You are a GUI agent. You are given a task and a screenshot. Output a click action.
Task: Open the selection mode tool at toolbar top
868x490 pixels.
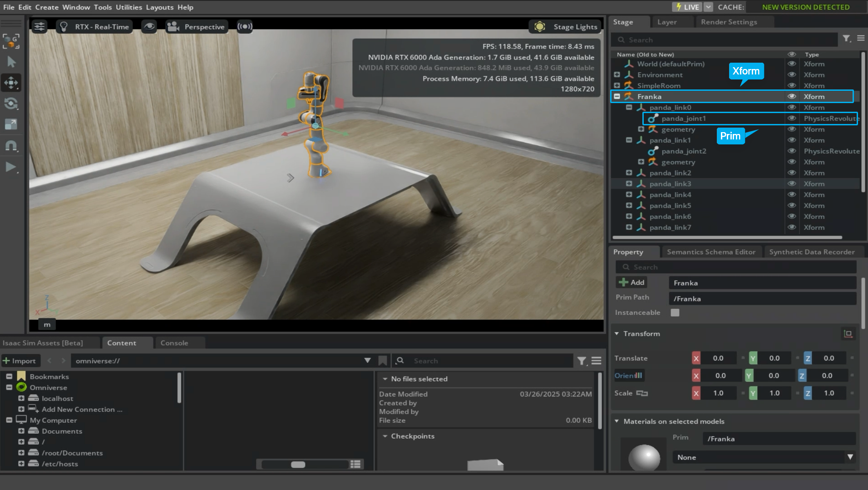(x=11, y=41)
